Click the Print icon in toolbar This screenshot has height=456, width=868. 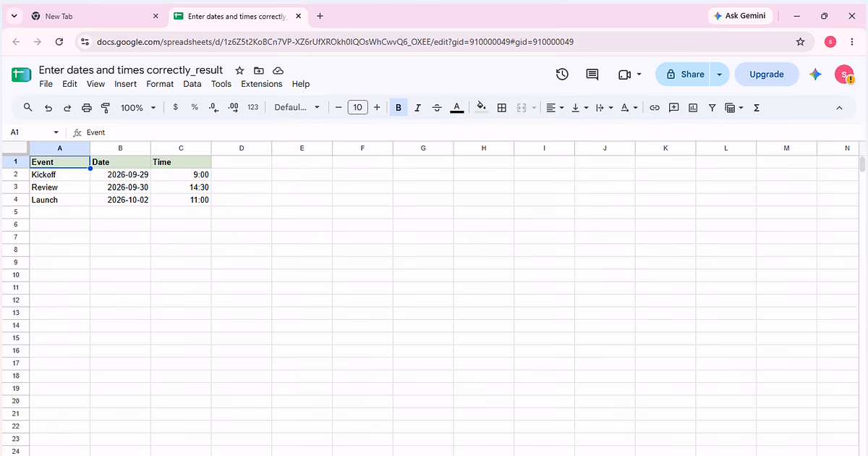pyautogui.click(x=87, y=107)
